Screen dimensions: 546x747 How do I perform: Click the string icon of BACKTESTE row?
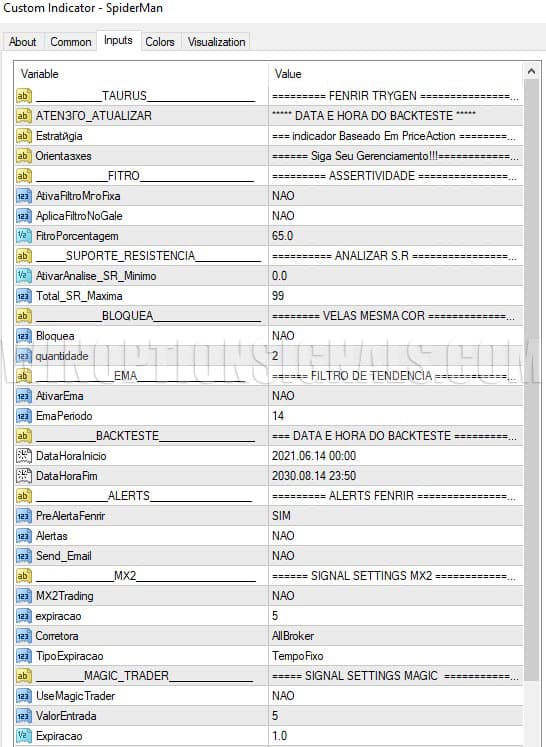point(23,436)
